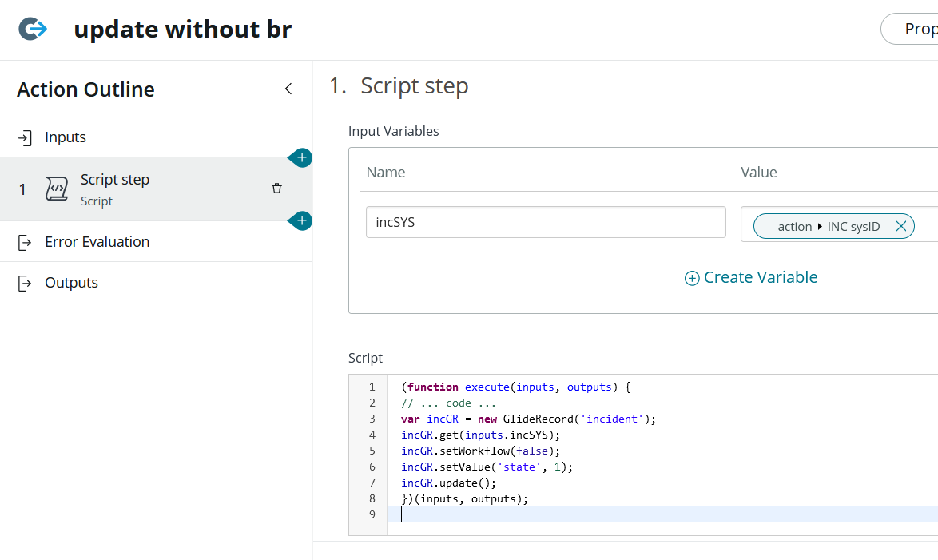Click the Properties button
This screenshot has width=938, height=560.
click(x=909, y=29)
